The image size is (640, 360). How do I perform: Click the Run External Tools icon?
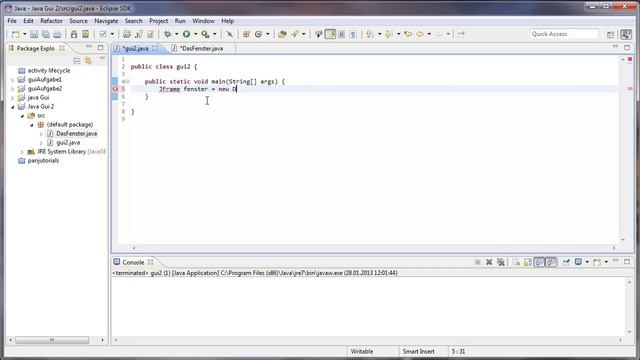click(206, 34)
